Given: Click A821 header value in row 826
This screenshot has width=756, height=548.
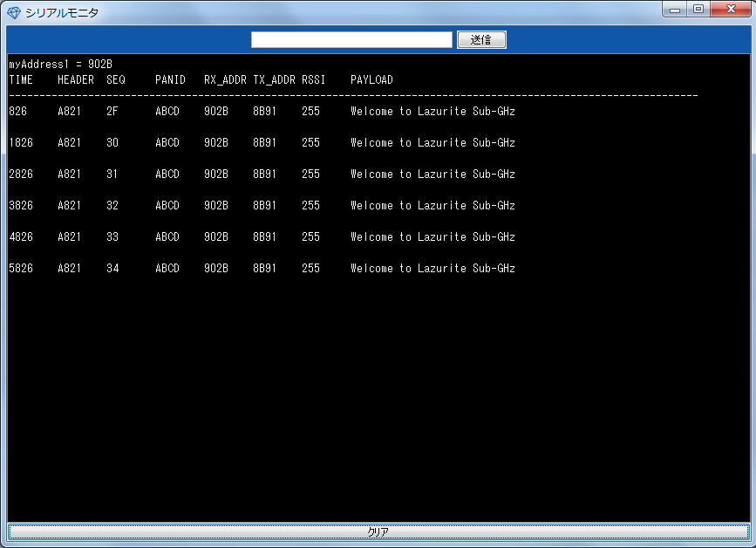Looking at the screenshot, I should tap(70, 111).
